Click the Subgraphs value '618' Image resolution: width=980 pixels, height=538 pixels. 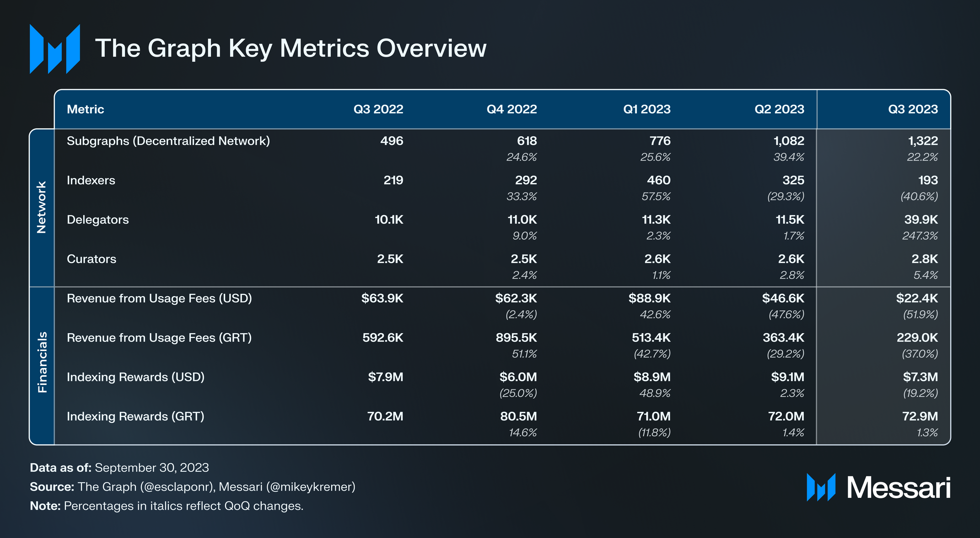tap(527, 141)
